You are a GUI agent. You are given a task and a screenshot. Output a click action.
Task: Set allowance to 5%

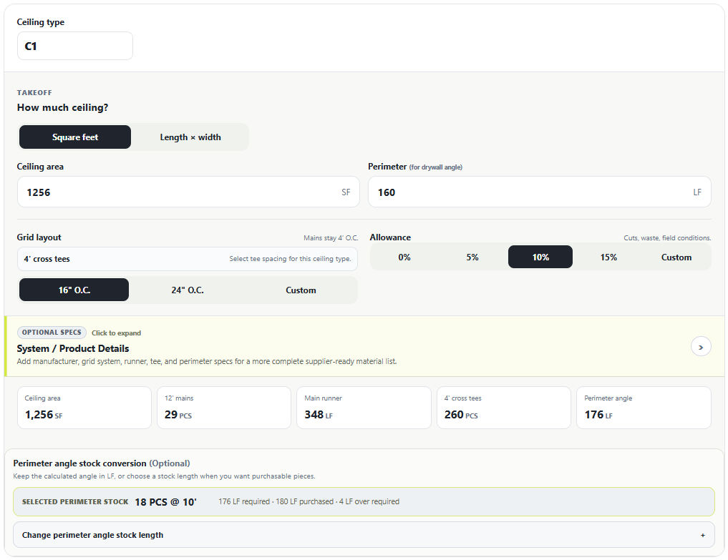pyautogui.click(x=472, y=257)
